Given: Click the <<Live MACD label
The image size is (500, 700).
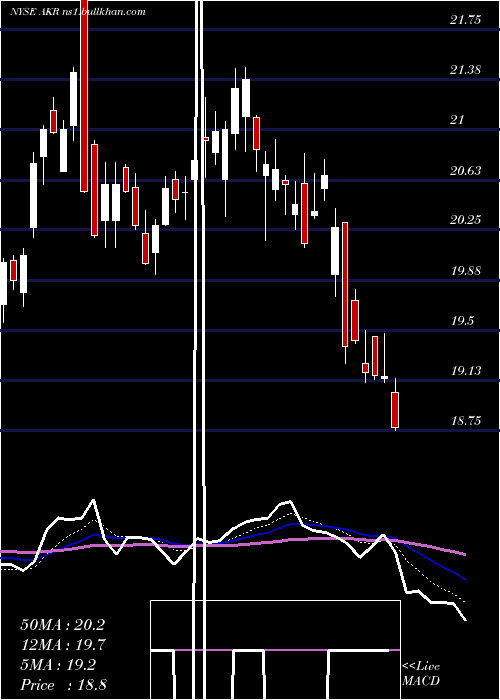Looking at the screenshot, I should (x=421, y=674).
